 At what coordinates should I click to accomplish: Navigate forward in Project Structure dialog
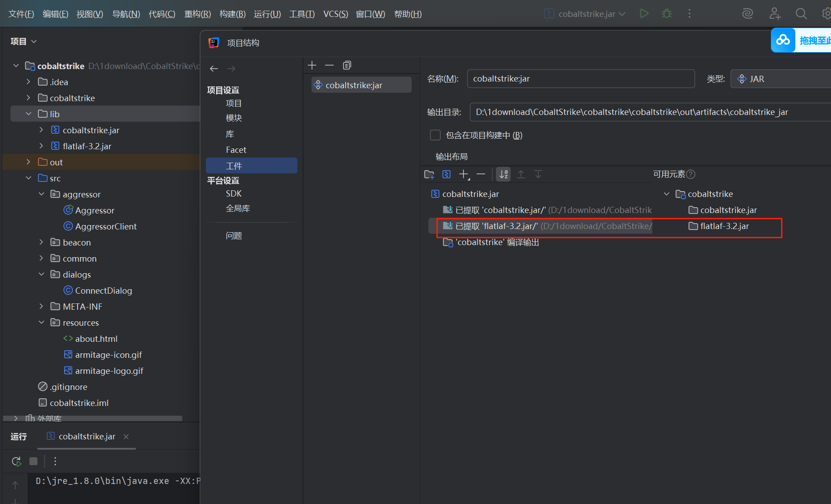[231, 69]
